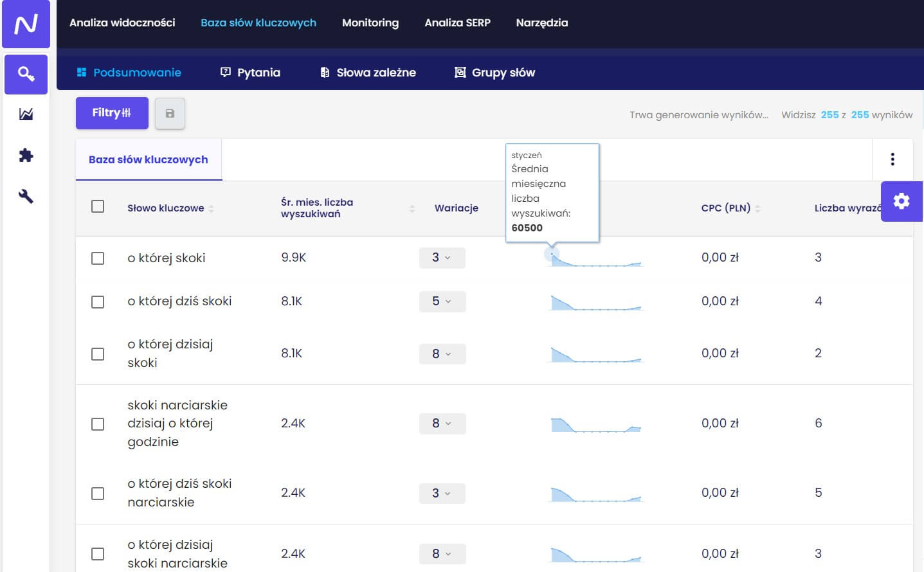This screenshot has width=924, height=572.
Task: Select the wrench tools sidebar icon
Action: point(26,197)
